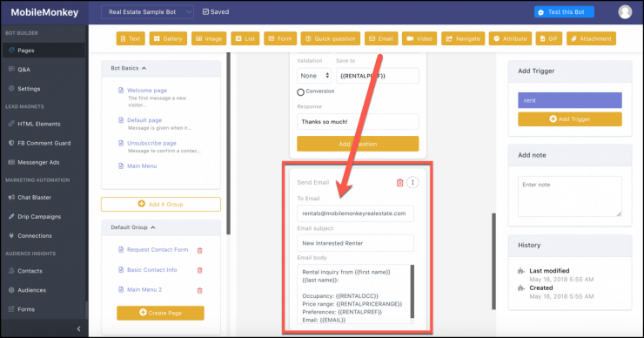This screenshot has height=338, width=644.
Task: Click the Last modified history icon
Action: pos(521,271)
